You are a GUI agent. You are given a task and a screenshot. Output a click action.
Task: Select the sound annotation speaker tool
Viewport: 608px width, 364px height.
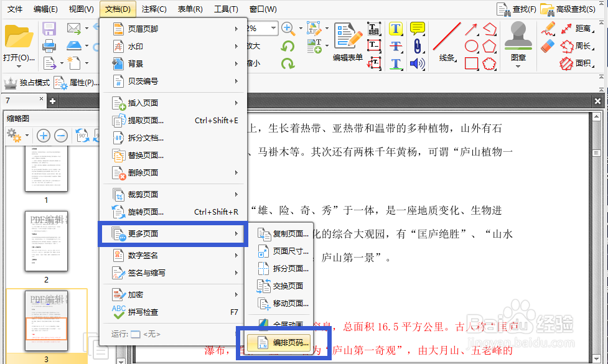click(x=418, y=63)
